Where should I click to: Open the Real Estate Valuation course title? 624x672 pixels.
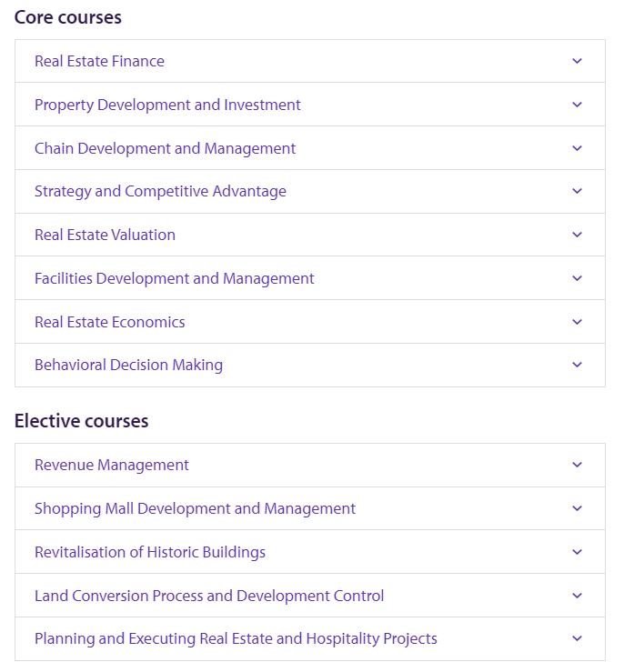point(105,235)
